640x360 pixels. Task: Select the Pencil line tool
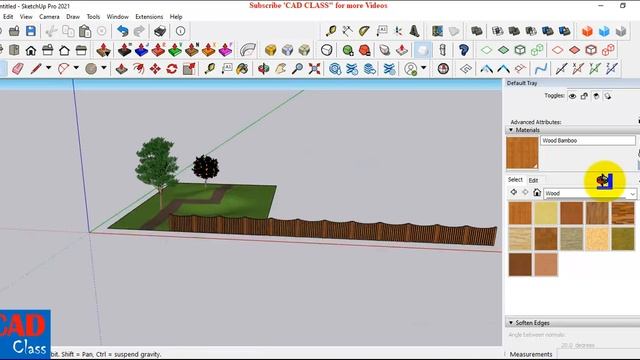pos(36,69)
